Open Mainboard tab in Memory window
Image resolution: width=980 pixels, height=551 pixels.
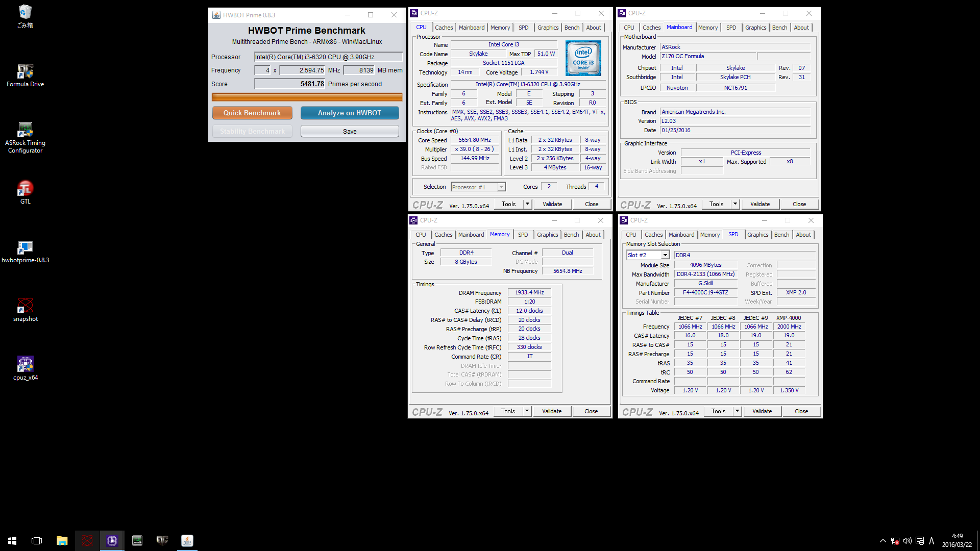pos(471,235)
